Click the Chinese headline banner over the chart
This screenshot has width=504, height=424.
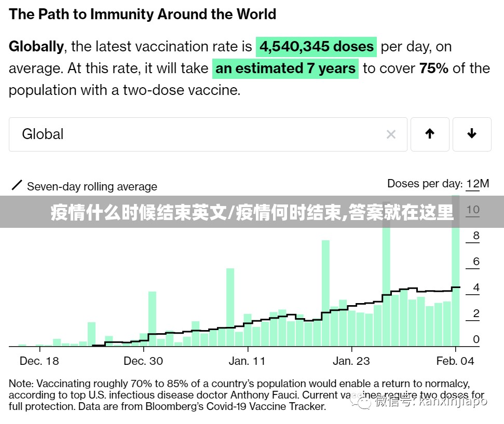(252, 212)
